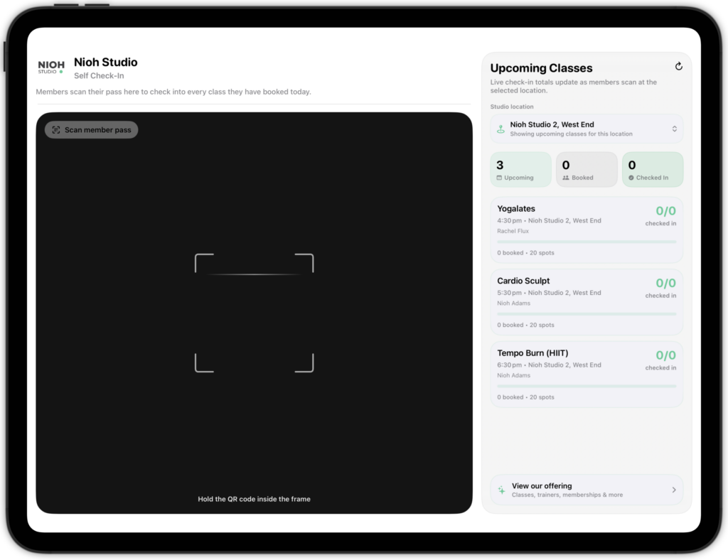
Task: Open View our offering link
Action: click(567, 490)
